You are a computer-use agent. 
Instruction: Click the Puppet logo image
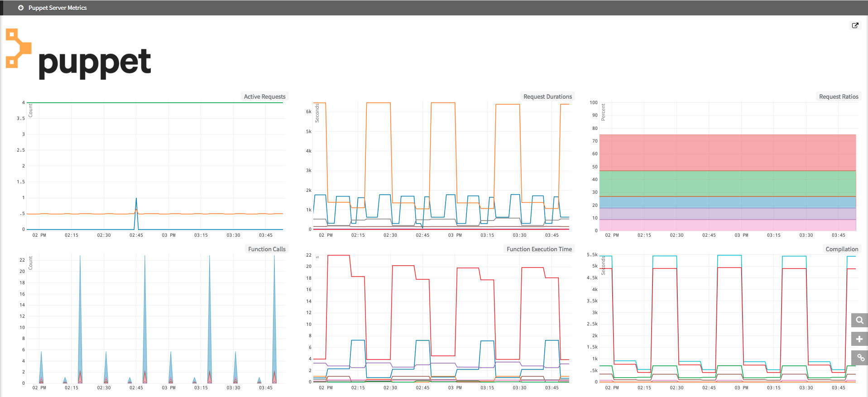tap(78, 54)
